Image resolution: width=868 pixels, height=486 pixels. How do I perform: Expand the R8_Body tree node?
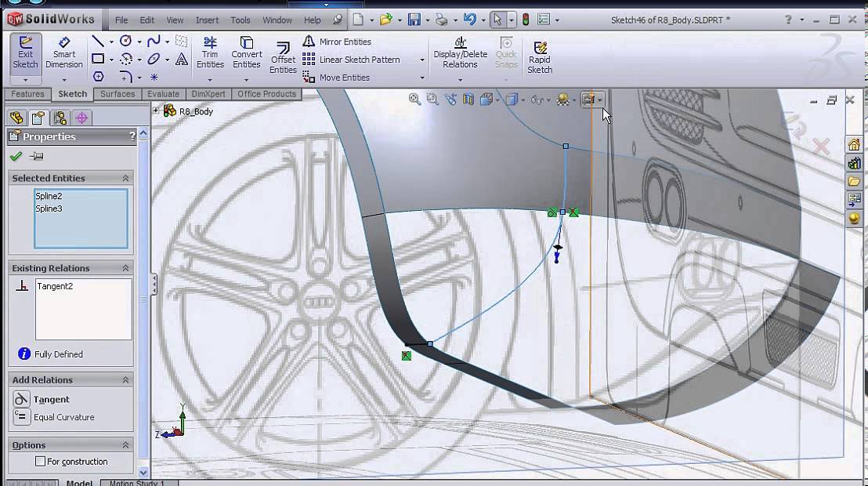[156, 111]
